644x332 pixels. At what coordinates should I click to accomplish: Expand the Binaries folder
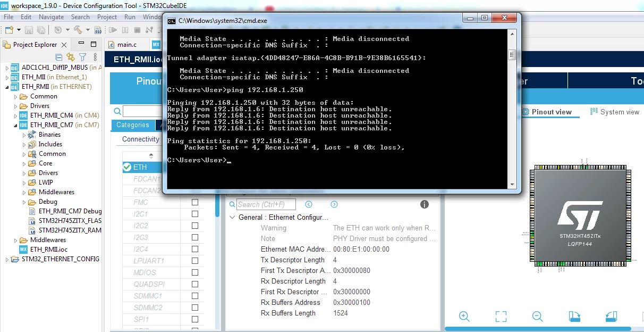[x=24, y=135]
